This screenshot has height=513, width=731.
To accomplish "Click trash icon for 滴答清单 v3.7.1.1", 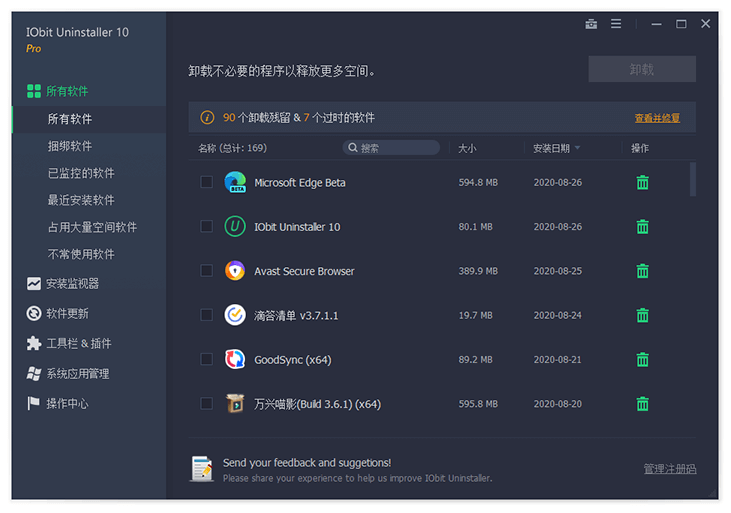I will pyautogui.click(x=642, y=315).
